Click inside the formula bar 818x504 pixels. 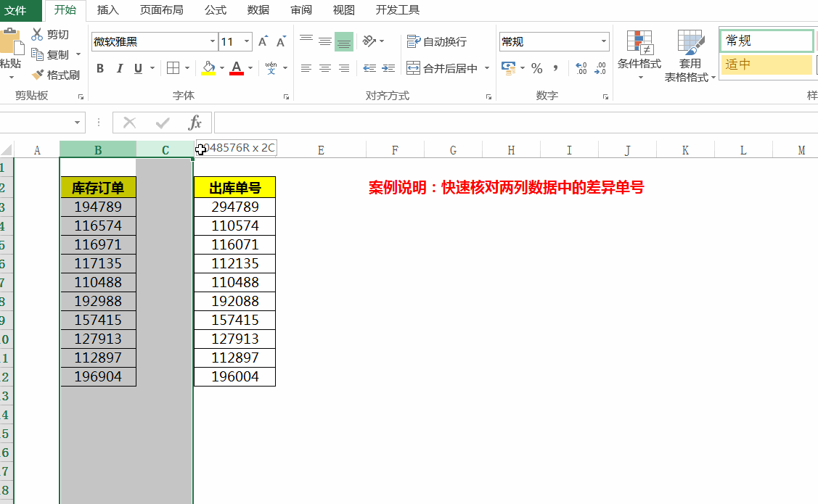pyautogui.click(x=515, y=123)
